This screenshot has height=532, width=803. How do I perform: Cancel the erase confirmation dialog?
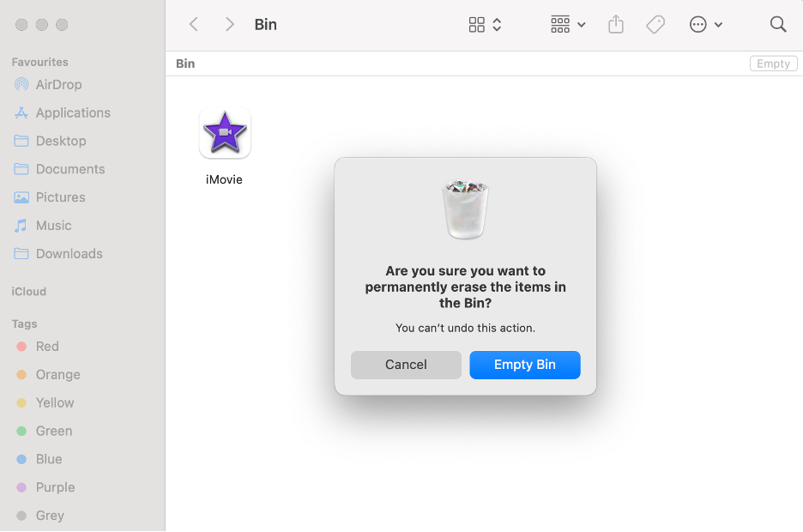coord(406,365)
